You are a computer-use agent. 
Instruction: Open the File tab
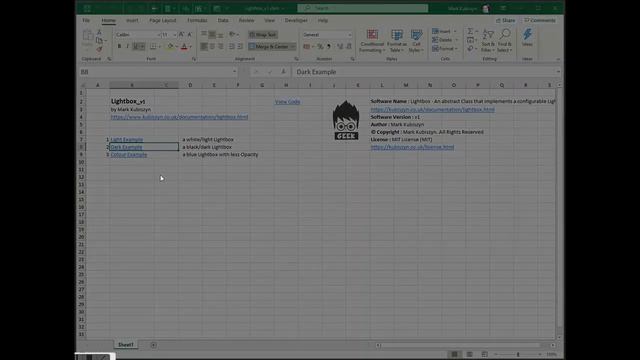click(x=86, y=20)
